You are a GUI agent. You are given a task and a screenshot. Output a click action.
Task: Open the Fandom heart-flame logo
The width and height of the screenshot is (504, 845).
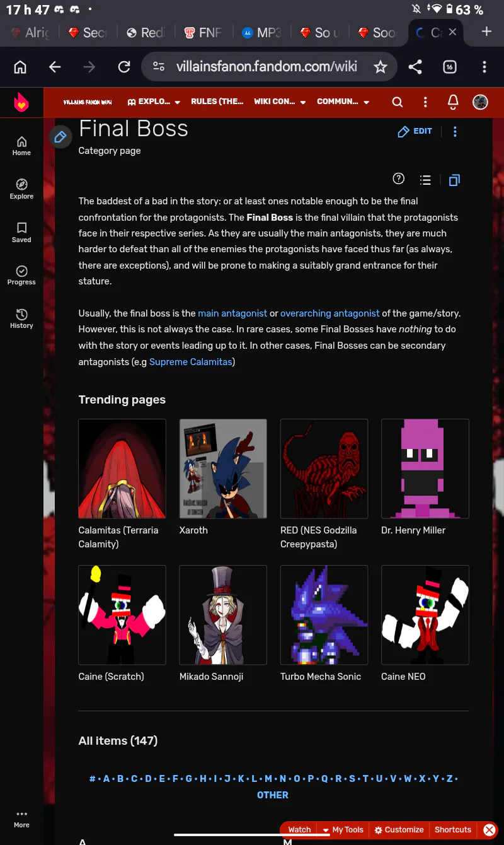(21, 102)
